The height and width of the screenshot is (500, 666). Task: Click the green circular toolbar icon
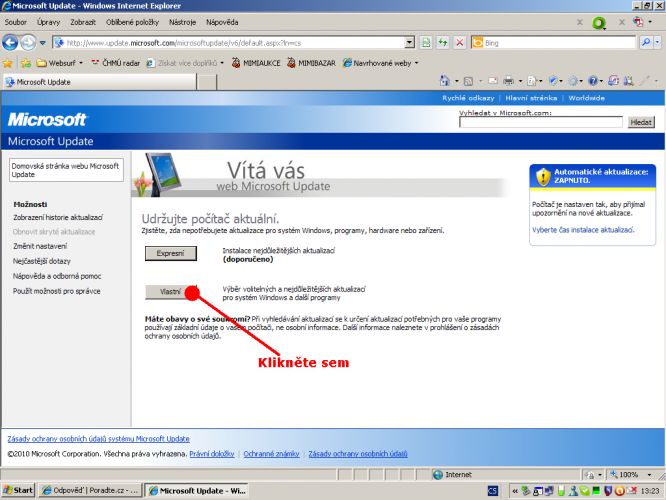(598, 23)
